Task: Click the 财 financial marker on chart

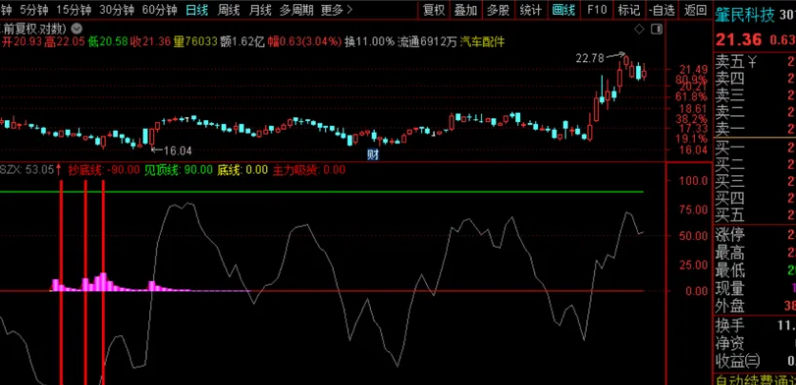Action: [373, 155]
